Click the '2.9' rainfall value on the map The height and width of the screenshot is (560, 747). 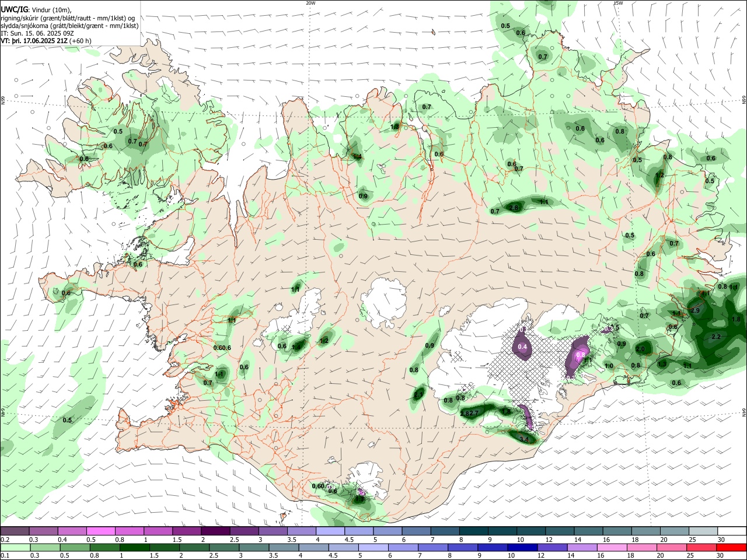[x=695, y=311]
